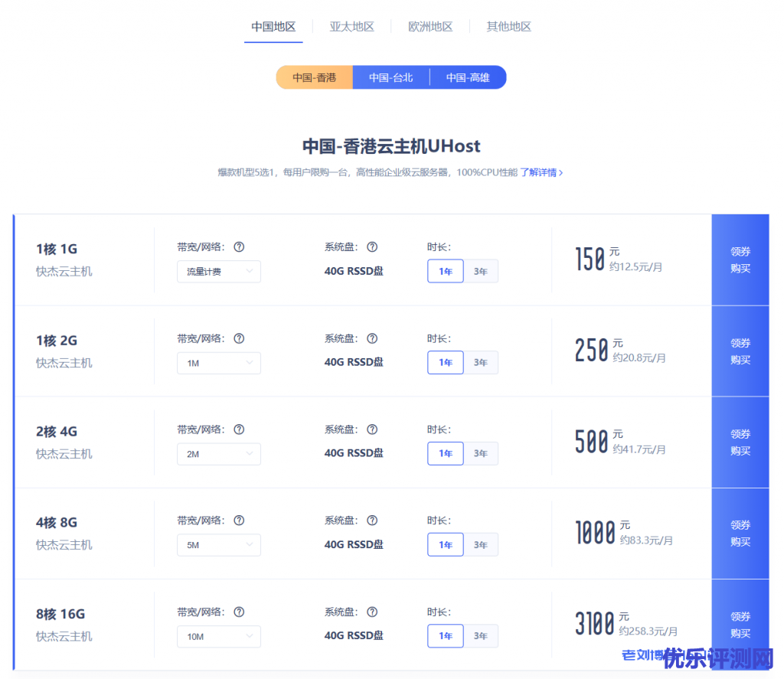Click 领券购买 for the 500元 plan

740,442
